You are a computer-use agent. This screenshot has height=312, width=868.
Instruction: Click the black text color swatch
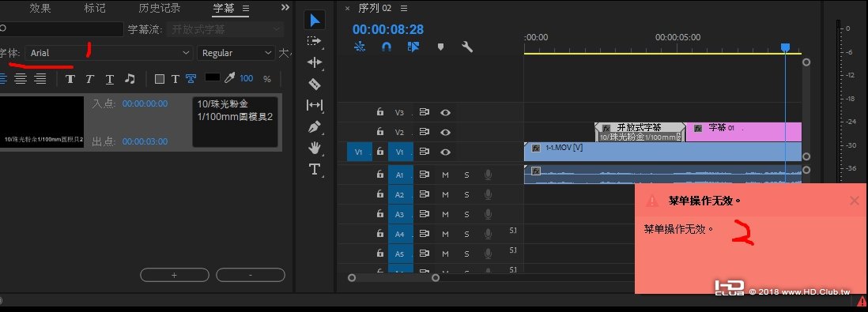(x=213, y=77)
